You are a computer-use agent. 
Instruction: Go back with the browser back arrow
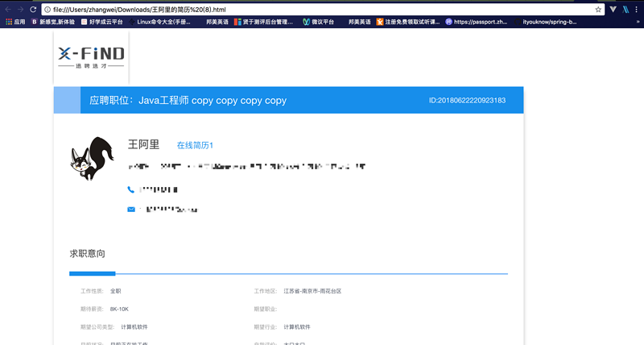tap(8, 10)
